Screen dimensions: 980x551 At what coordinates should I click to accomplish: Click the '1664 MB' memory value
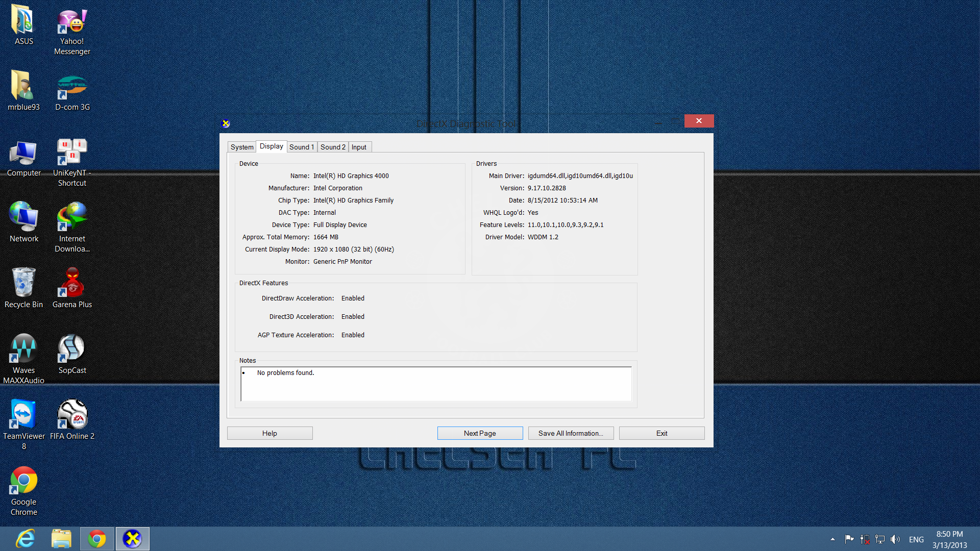click(x=326, y=237)
